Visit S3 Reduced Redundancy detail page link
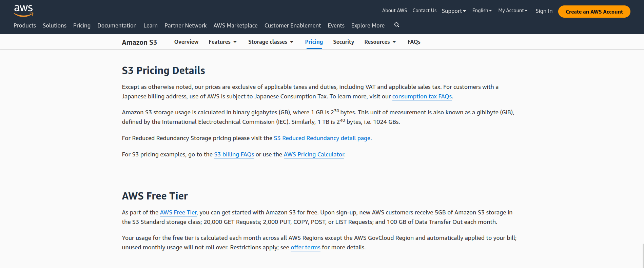Viewport: 644px width, 268px height. (322, 138)
